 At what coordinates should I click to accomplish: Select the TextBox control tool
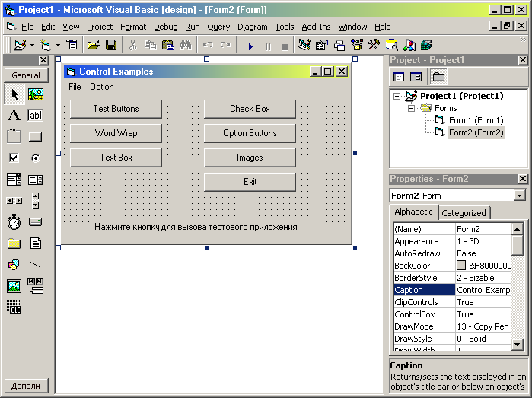(36, 116)
